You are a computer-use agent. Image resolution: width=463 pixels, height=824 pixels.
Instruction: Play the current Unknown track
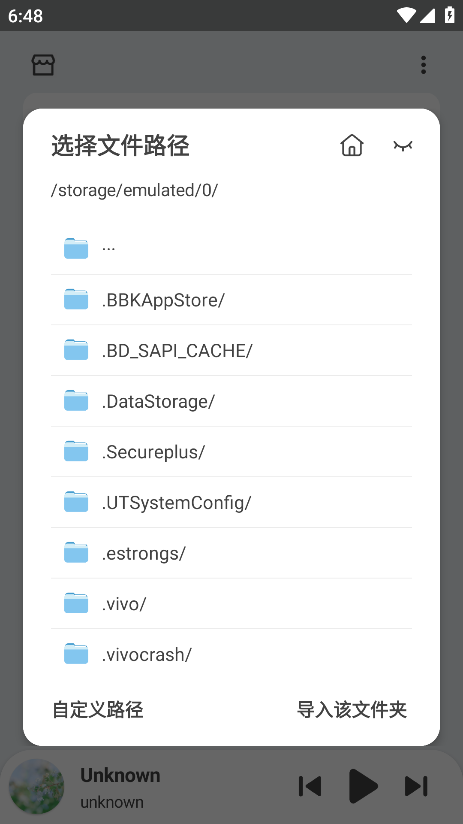pyautogui.click(x=363, y=786)
